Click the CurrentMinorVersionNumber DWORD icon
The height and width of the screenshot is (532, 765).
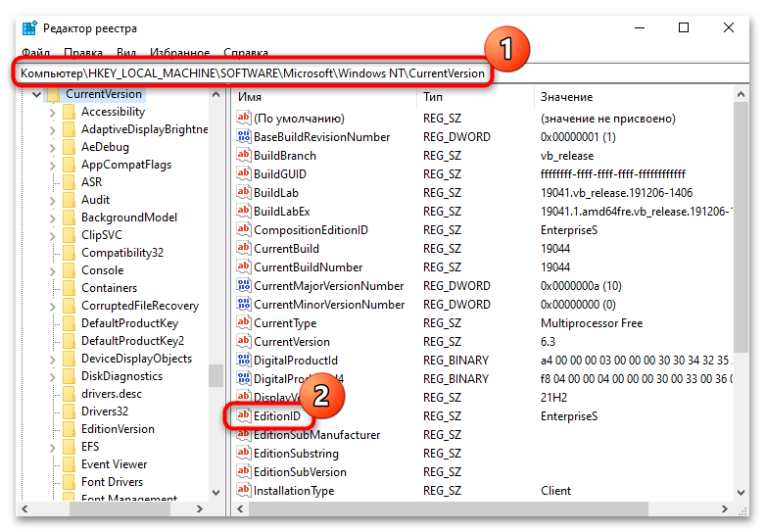[244, 304]
